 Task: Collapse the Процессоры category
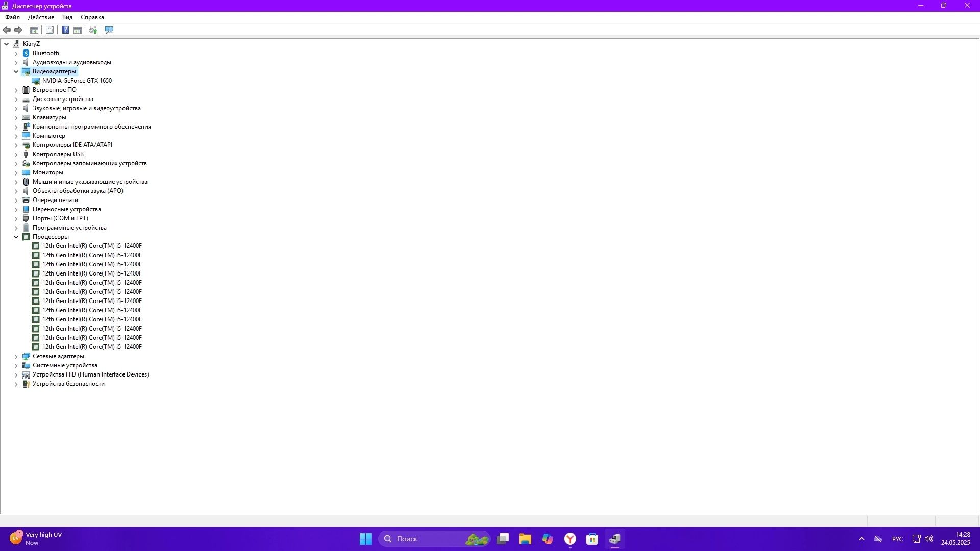16,237
